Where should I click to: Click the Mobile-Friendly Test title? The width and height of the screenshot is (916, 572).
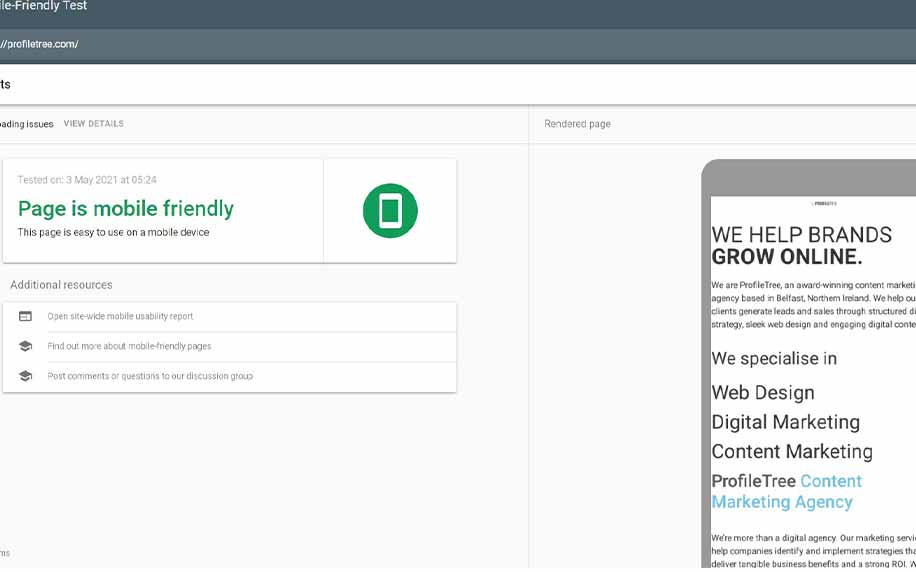coord(43,6)
